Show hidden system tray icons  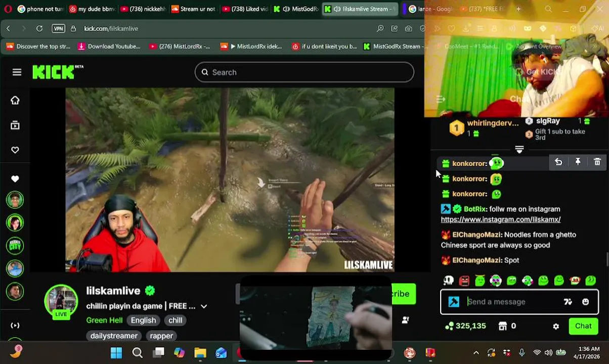point(476,353)
